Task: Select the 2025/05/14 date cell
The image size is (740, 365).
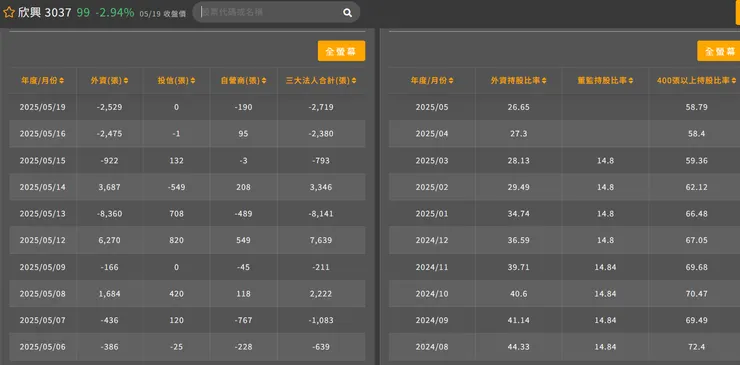Action: click(42, 187)
